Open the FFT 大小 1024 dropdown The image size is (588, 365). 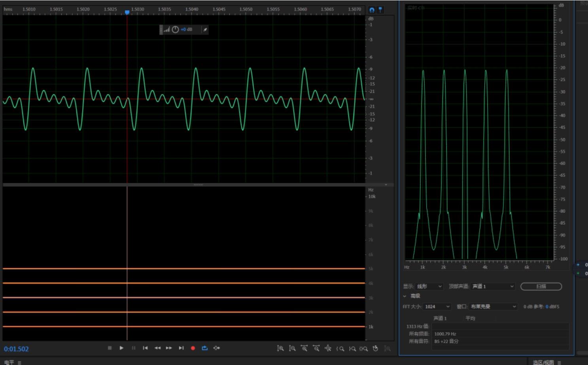point(437,307)
